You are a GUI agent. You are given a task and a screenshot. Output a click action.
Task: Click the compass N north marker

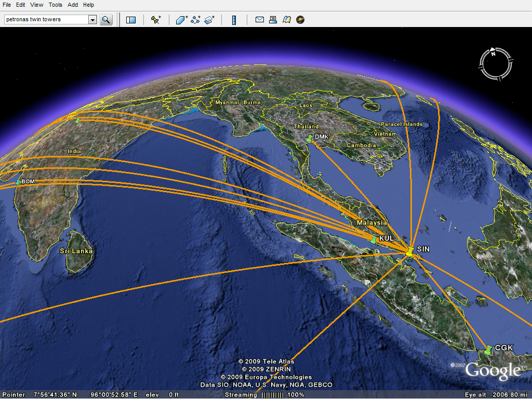coord(493,52)
